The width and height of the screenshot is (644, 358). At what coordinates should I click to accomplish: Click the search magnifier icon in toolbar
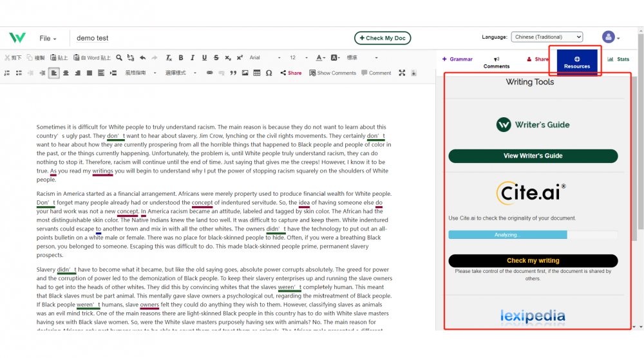[119, 58]
